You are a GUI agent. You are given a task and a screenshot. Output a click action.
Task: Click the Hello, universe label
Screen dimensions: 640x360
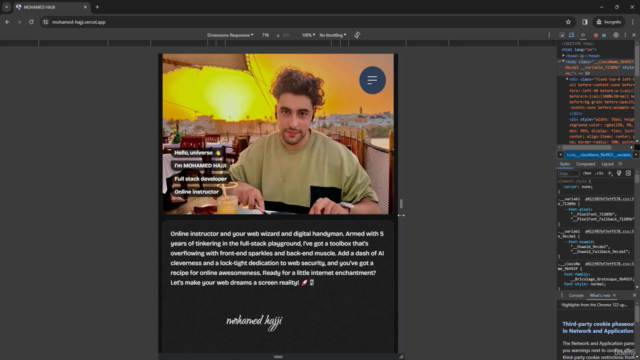point(197,153)
